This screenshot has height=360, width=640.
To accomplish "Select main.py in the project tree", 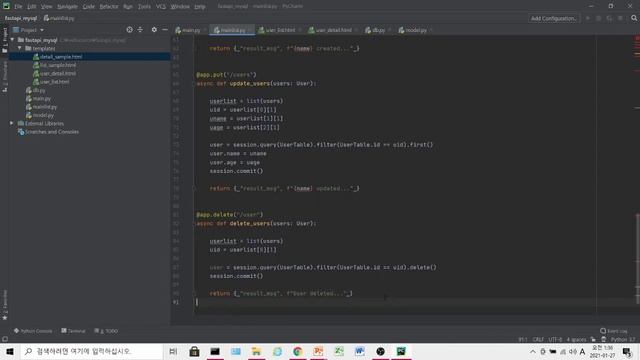I will (42, 98).
